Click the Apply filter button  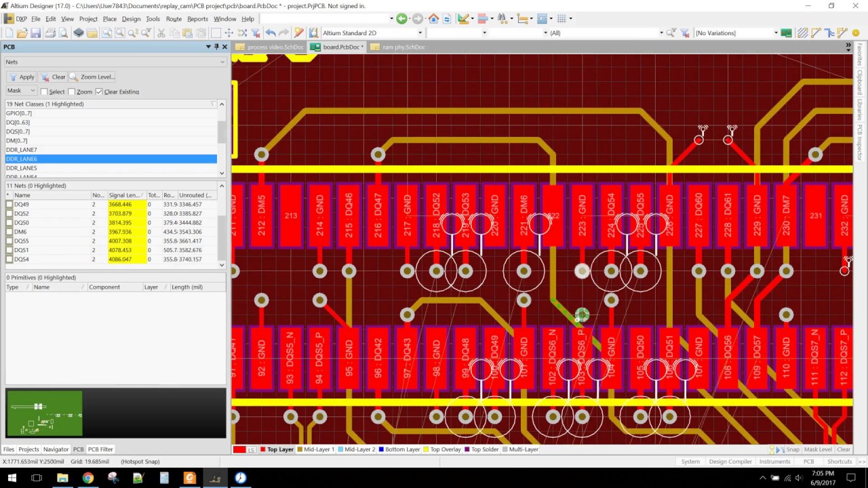click(22, 77)
